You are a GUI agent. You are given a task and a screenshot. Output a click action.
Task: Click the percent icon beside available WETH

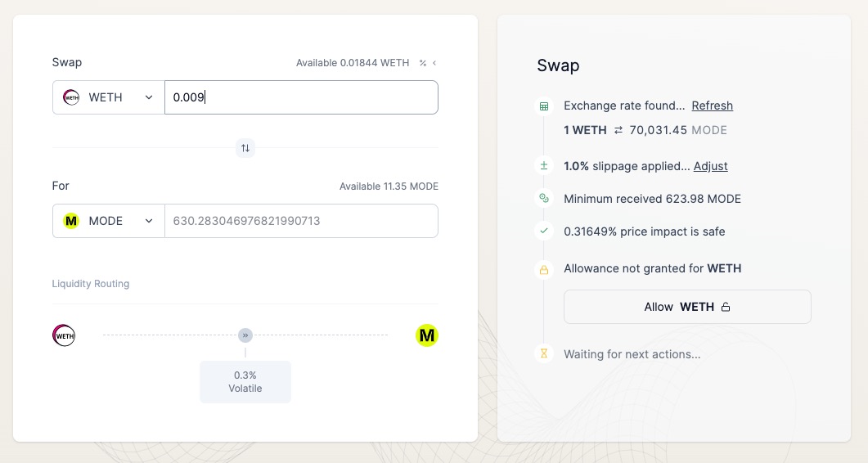coord(423,63)
